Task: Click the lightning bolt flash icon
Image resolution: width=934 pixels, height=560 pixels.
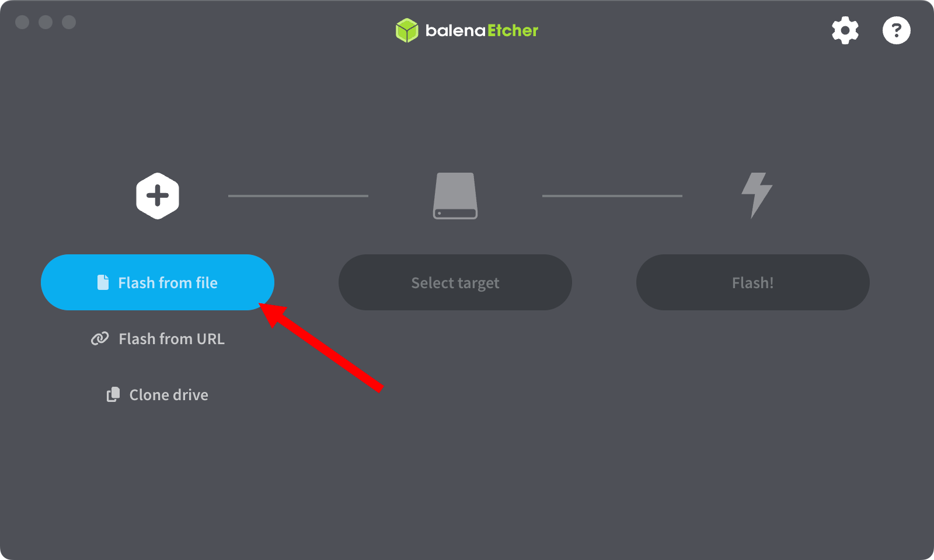Action: [x=757, y=195]
